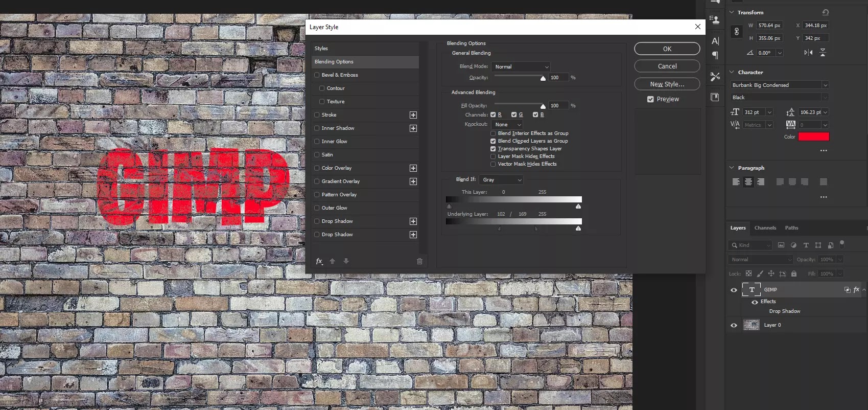Screen dimensions: 868x410
Task: Select right align text icon
Action: pos(761,182)
